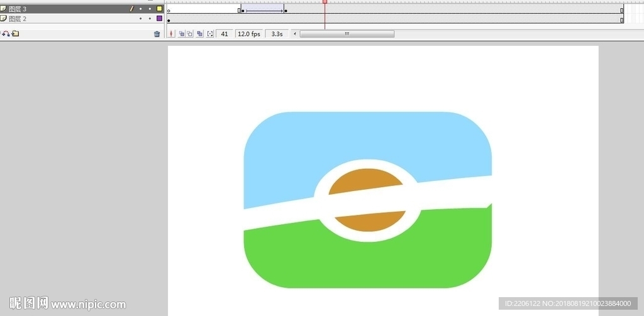Click upper brown half-ellipse on stage

pos(365,180)
